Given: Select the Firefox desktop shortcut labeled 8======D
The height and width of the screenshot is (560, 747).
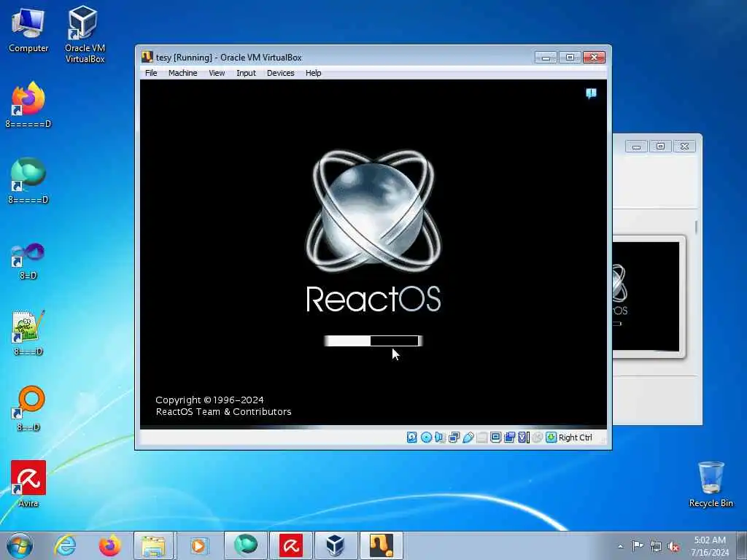Looking at the screenshot, I should click(x=28, y=105).
